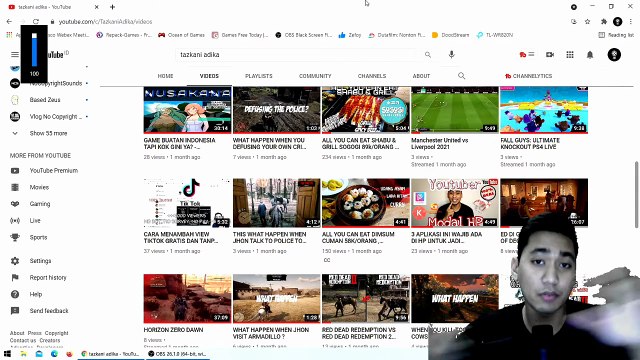Start voice search with microphone icon
Screen dimensions: 640x360
(x=451, y=54)
